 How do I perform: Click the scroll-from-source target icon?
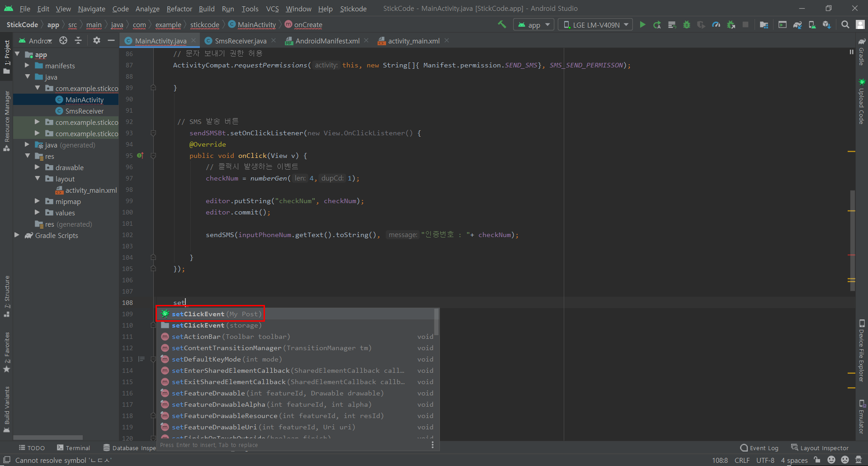click(63, 41)
